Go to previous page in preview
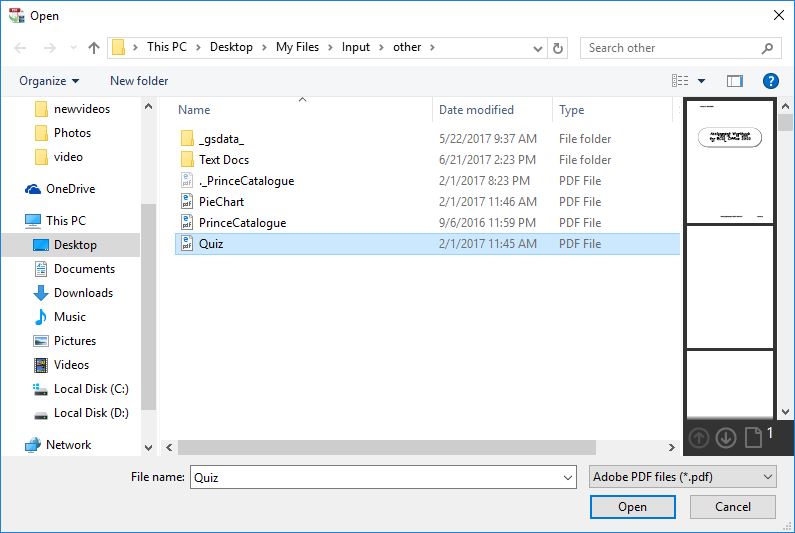795x533 pixels. click(699, 437)
